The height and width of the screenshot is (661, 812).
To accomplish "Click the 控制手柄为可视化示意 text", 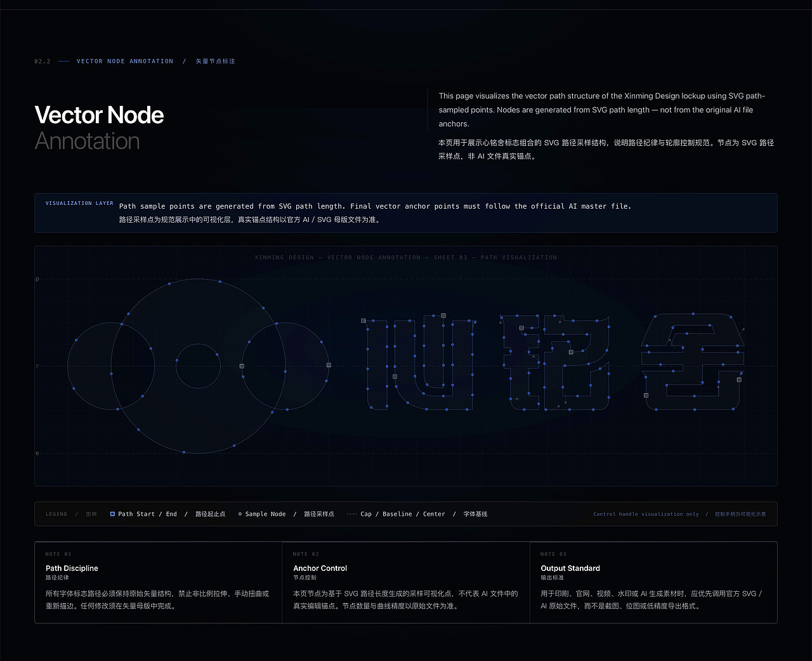I will [x=740, y=514].
